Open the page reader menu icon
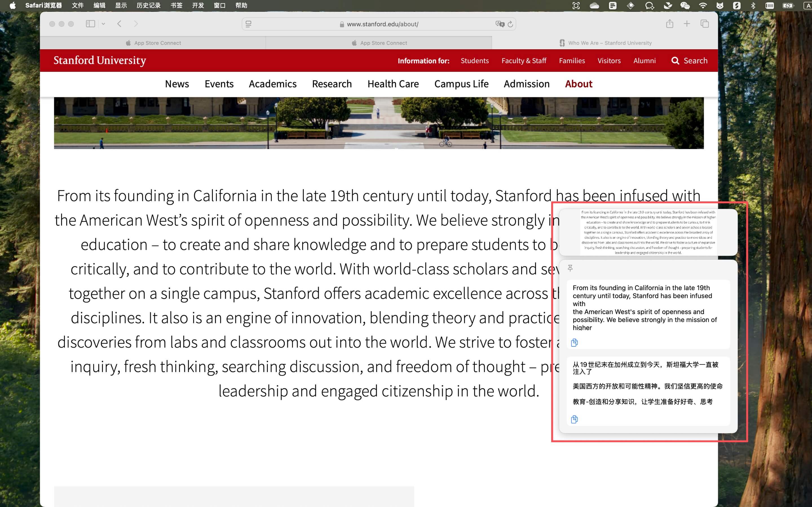Image resolution: width=812 pixels, height=507 pixels. click(249, 24)
